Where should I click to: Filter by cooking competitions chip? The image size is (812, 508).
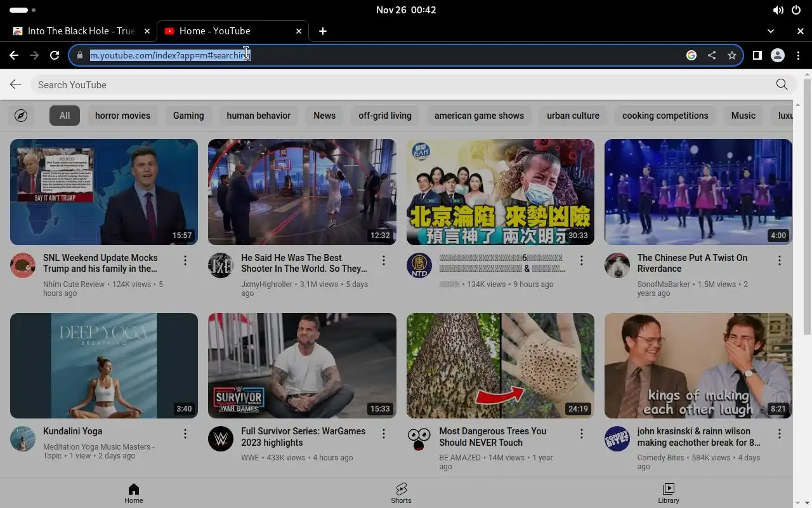665,116
